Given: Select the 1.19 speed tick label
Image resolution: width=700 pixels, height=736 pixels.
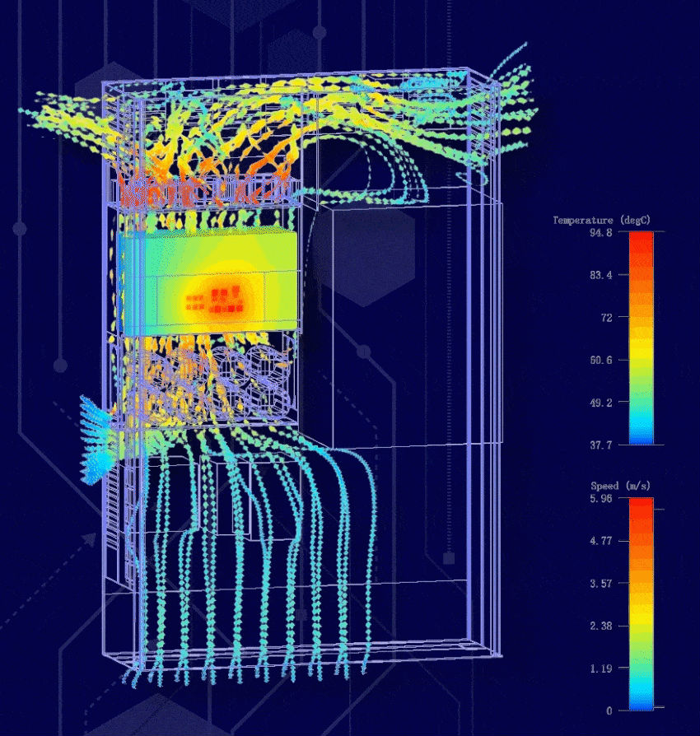Looking at the screenshot, I should pos(601,668).
